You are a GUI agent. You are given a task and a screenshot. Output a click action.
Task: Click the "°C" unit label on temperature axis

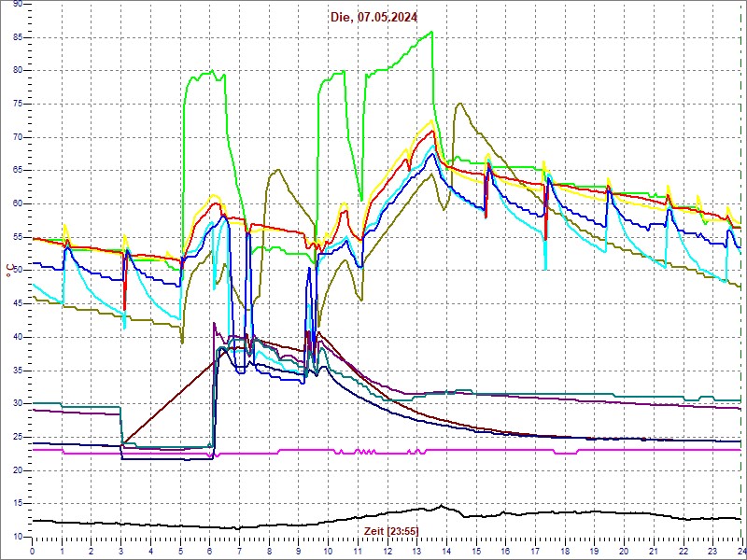9,272
